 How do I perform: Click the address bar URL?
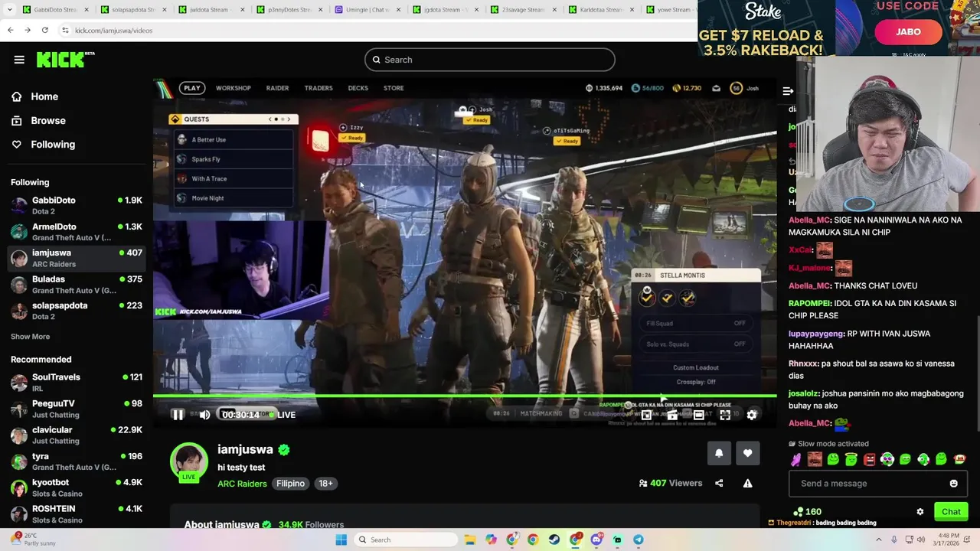pyautogui.click(x=113, y=31)
